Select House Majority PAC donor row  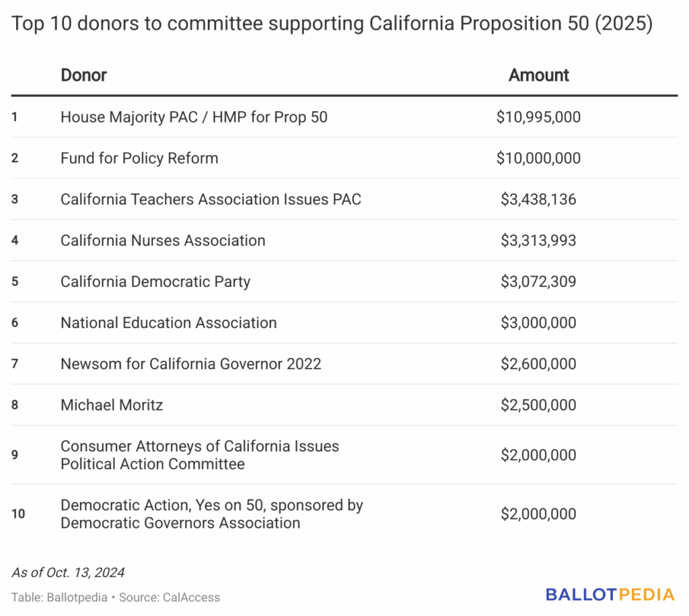194,117
